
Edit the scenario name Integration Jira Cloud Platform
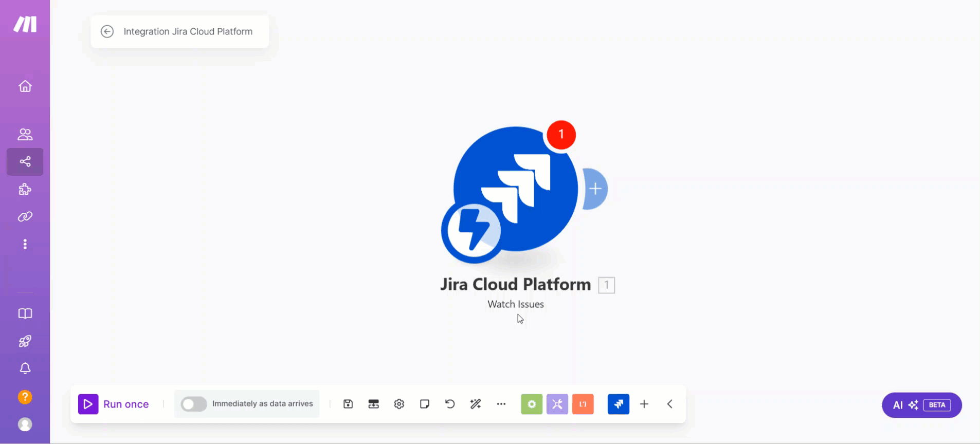click(188, 31)
